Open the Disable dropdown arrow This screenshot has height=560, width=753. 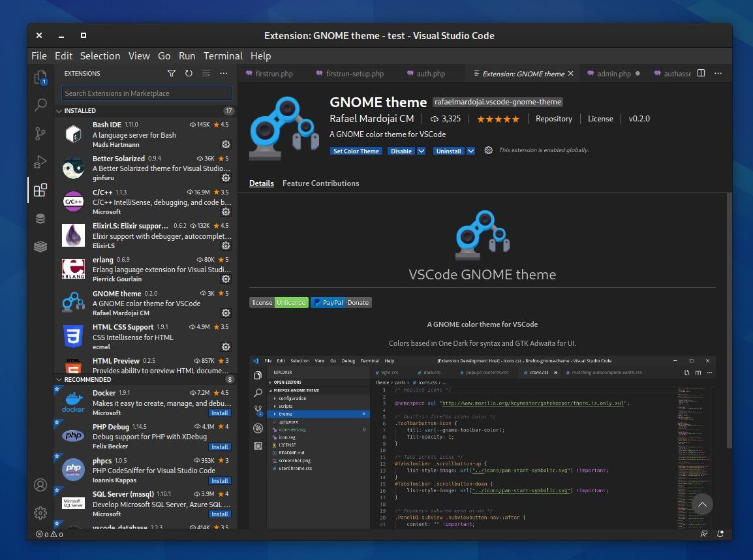click(421, 151)
